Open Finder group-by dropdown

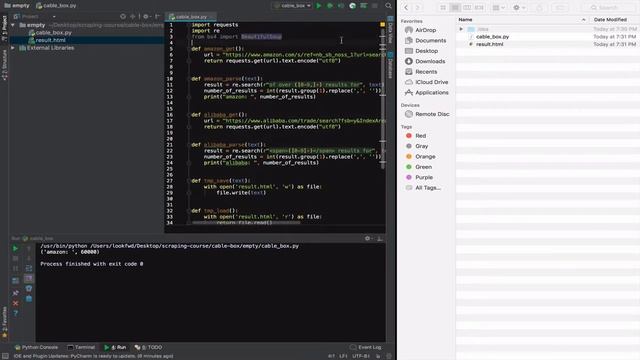[x=498, y=7]
